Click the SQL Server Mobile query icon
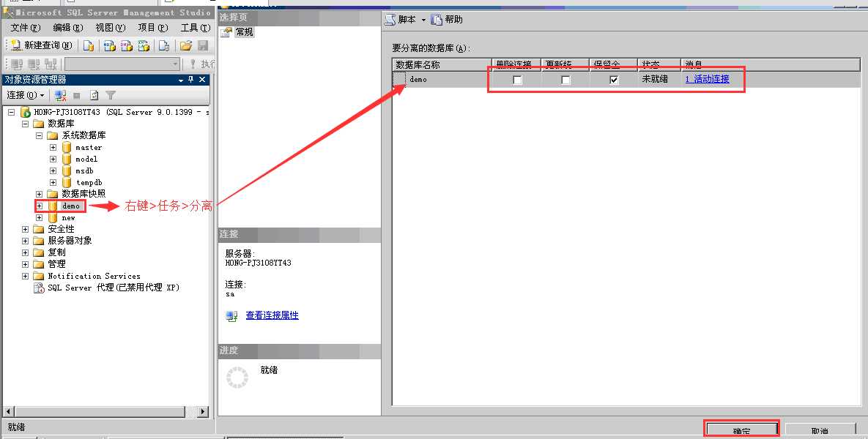This screenshot has height=439, width=868. (164, 46)
